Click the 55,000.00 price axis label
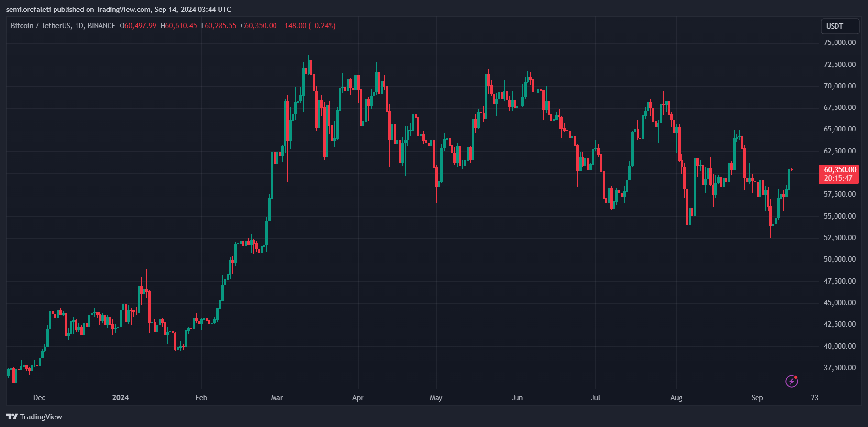 839,216
